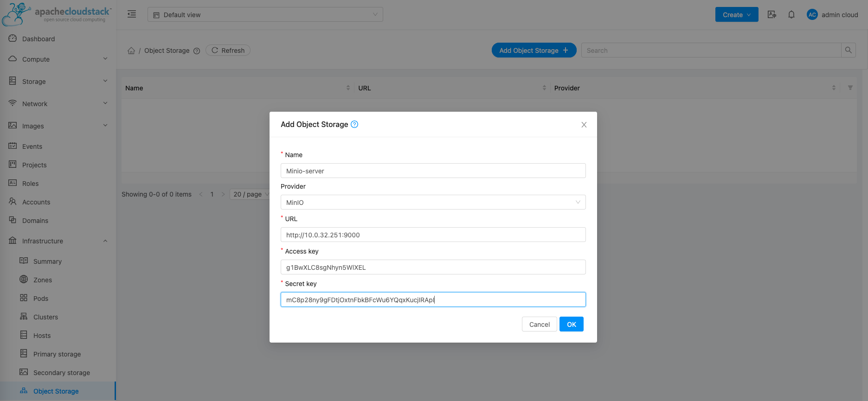868x401 pixels.
Task: Expand the Images menu
Action: point(105,126)
